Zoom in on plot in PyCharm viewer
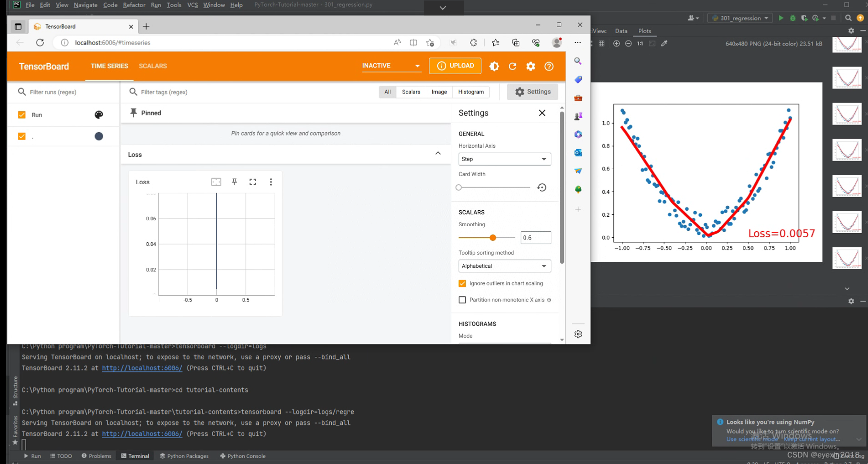The height and width of the screenshot is (464, 868). pyautogui.click(x=616, y=44)
